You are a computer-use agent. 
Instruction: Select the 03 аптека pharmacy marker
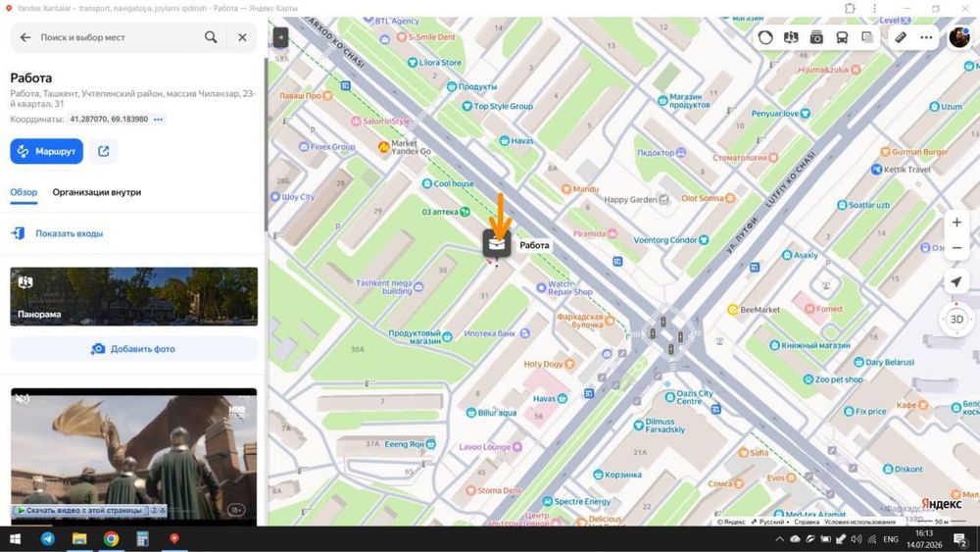pyautogui.click(x=446, y=212)
